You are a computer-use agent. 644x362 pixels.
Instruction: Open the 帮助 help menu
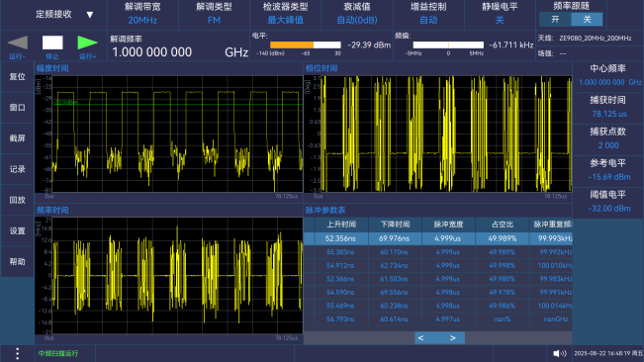coord(17,262)
